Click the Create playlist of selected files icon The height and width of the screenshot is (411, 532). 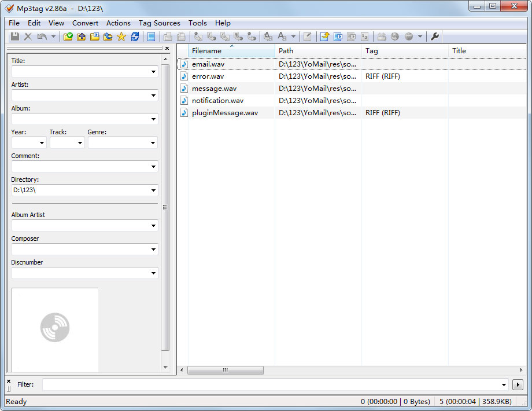(351, 36)
